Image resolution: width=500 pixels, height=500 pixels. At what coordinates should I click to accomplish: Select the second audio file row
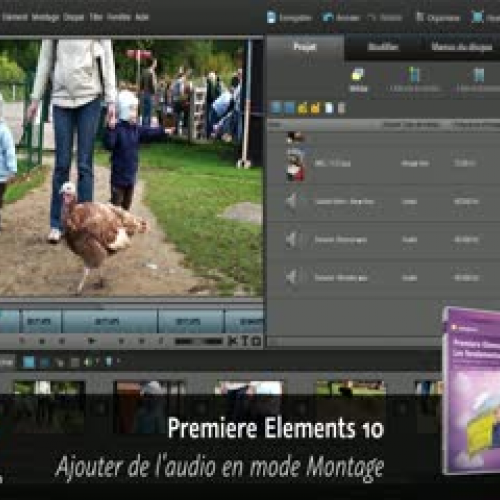point(383,239)
